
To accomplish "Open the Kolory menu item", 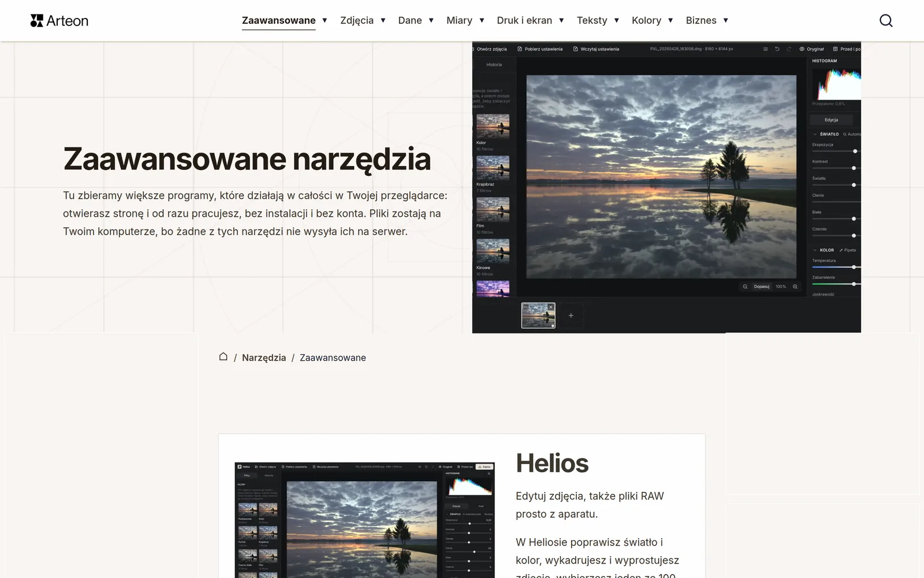I will (x=646, y=20).
